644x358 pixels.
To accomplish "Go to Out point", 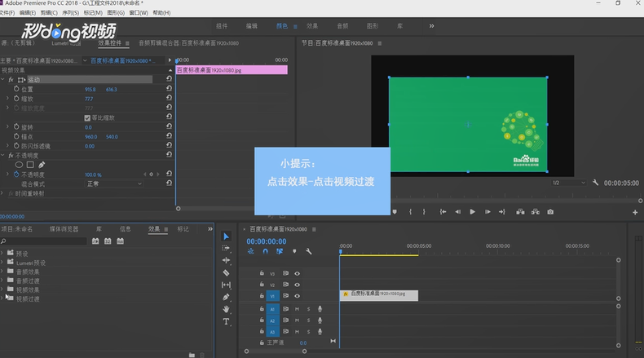I will [x=502, y=212].
